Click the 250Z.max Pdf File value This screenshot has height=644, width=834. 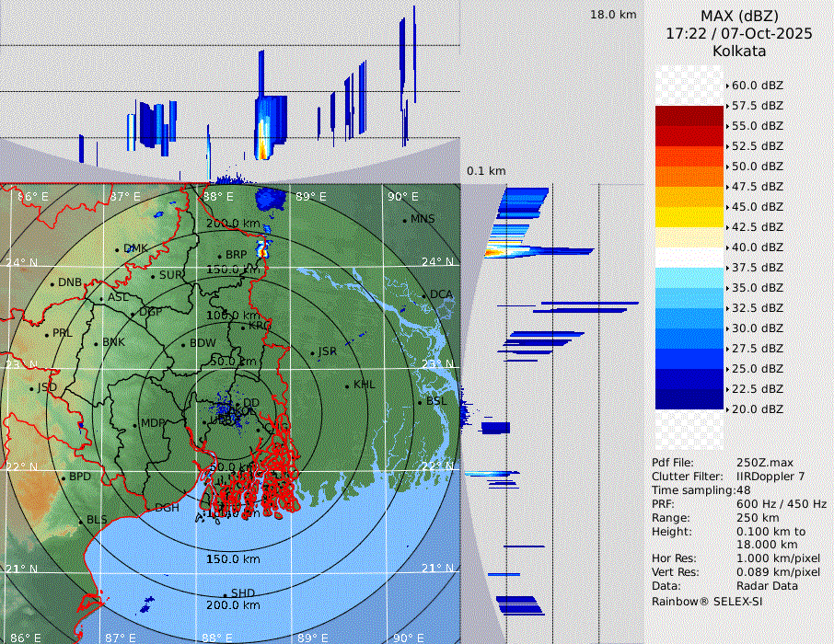tap(765, 462)
